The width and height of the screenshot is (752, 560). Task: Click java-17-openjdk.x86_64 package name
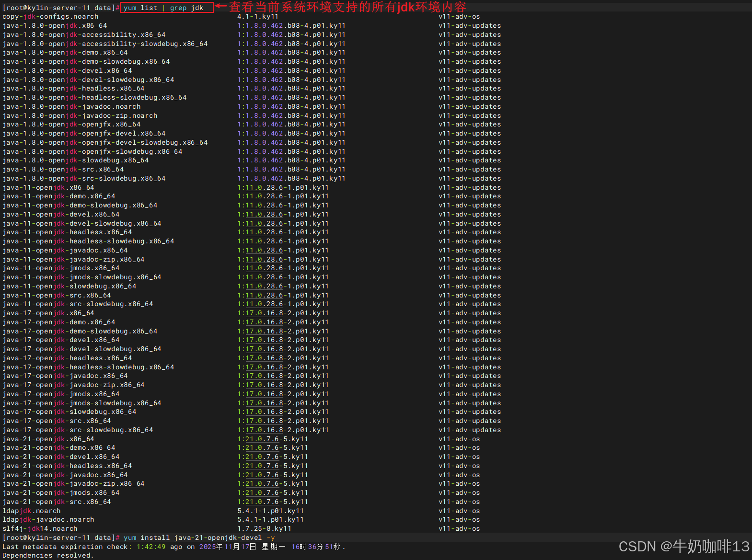[48, 313]
